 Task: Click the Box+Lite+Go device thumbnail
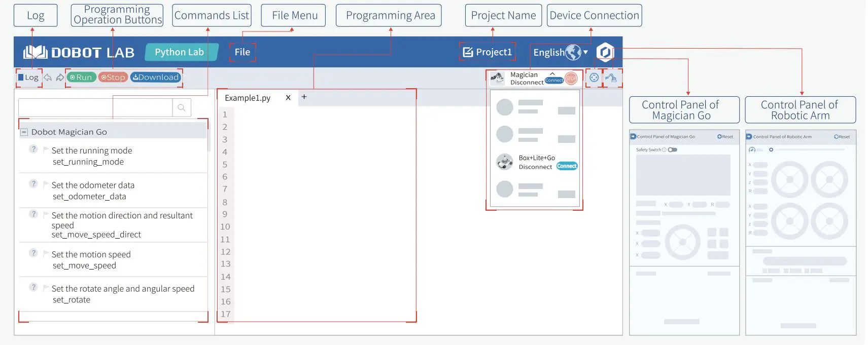click(x=505, y=162)
